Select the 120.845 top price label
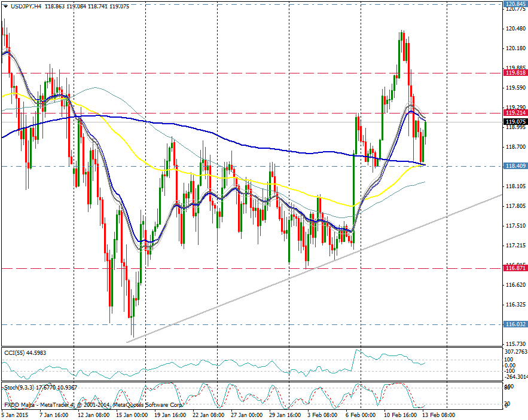528x420 pixels. pos(515,4)
